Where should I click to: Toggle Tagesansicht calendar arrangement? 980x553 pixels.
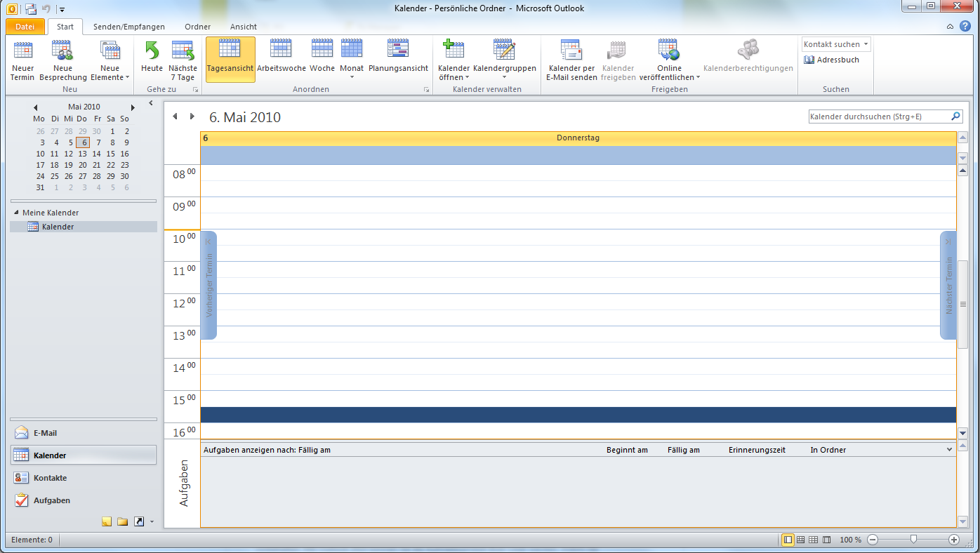pyautogui.click(x=230, y=59)
